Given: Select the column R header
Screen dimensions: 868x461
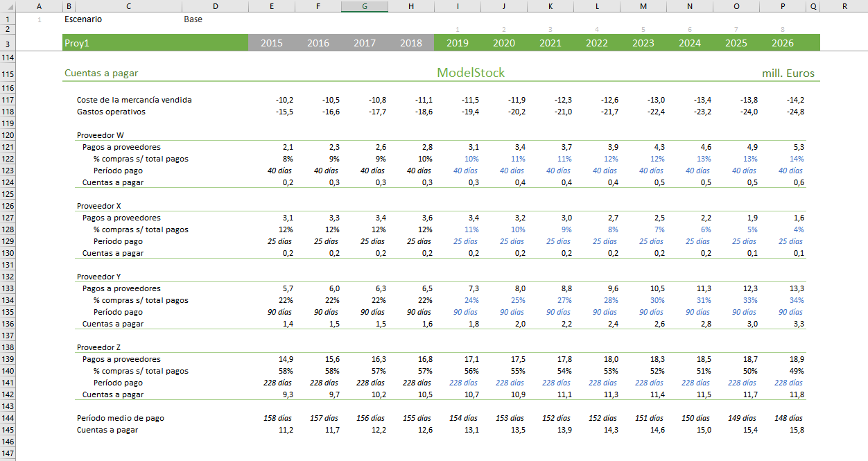Looking at the screenshot, I should click(844, 6).
